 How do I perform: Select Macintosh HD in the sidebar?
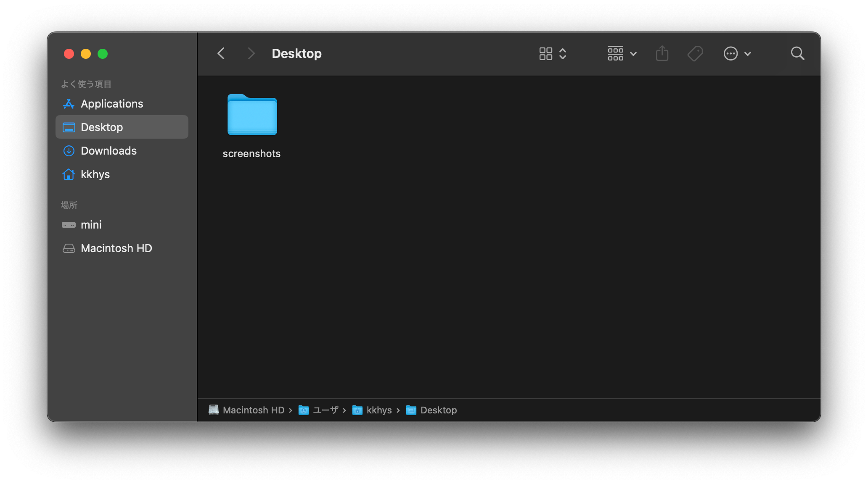point(116,248)
